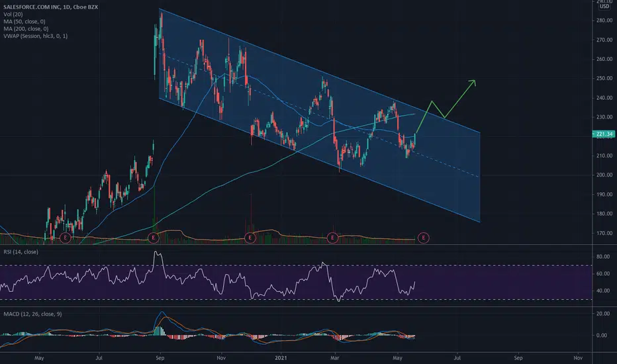Select the RSI (14, close) pane legend

pos(21,252)
